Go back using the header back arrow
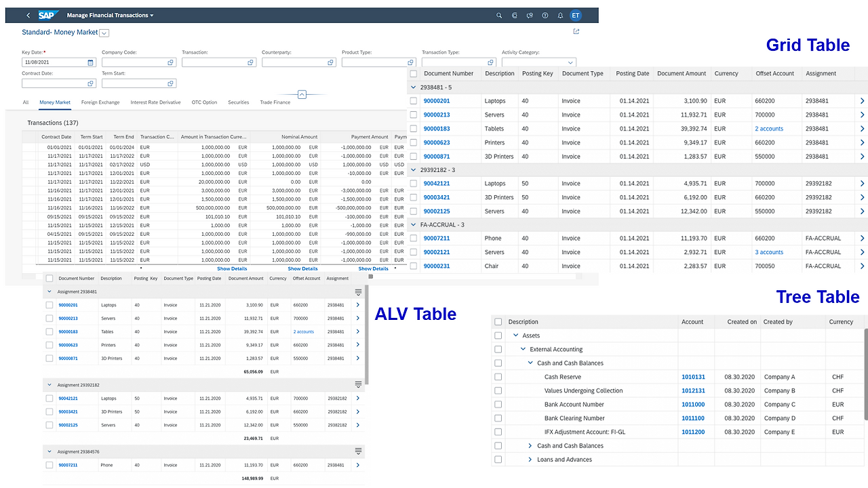This screenshot has width=868, height=488. pyautogui.click(x=28, y=16)
